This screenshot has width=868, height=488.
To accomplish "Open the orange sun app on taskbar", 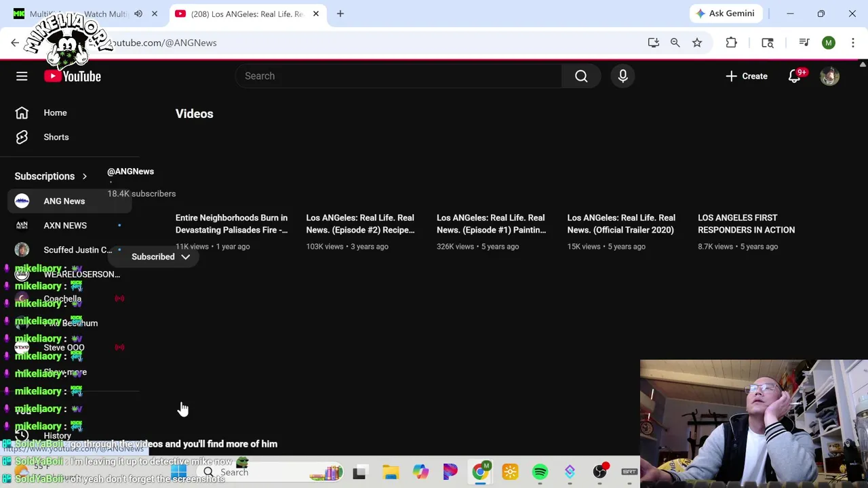I will point(510,472).
